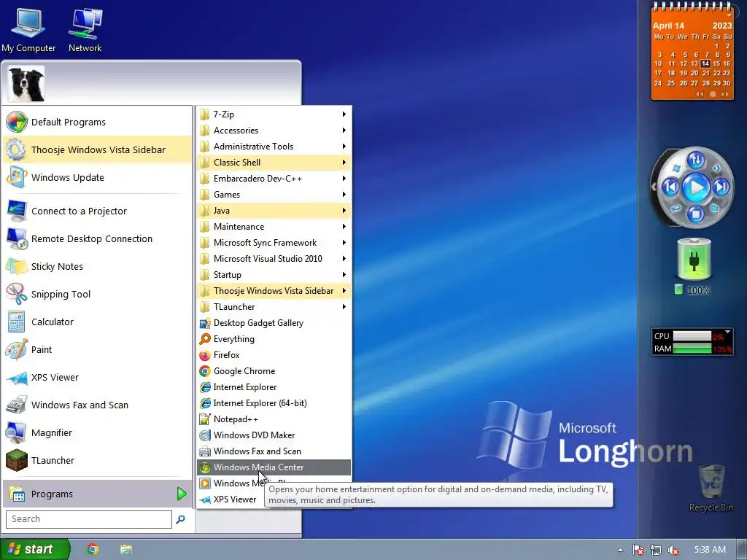Expand the Java folder
Viewport: 747px width, 560px height.
tap(274, 211)
